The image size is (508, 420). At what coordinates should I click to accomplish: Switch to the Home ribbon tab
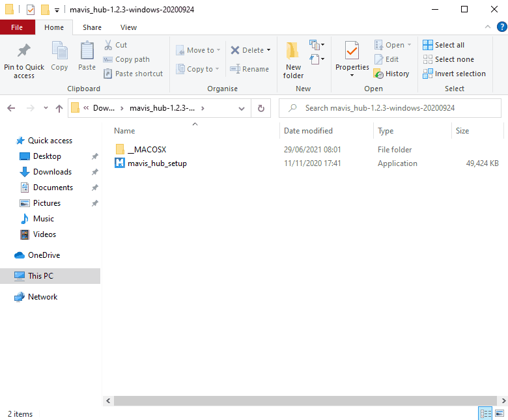54,27
